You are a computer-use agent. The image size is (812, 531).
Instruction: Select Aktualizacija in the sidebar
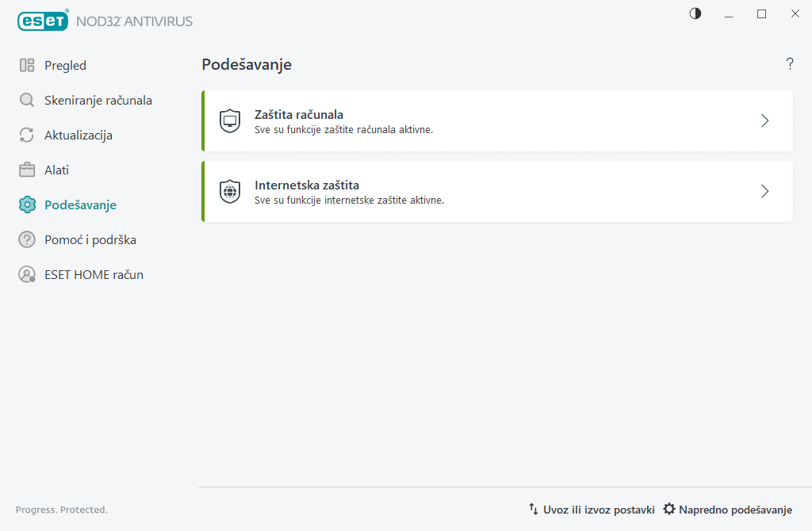[x=79, y=136]
